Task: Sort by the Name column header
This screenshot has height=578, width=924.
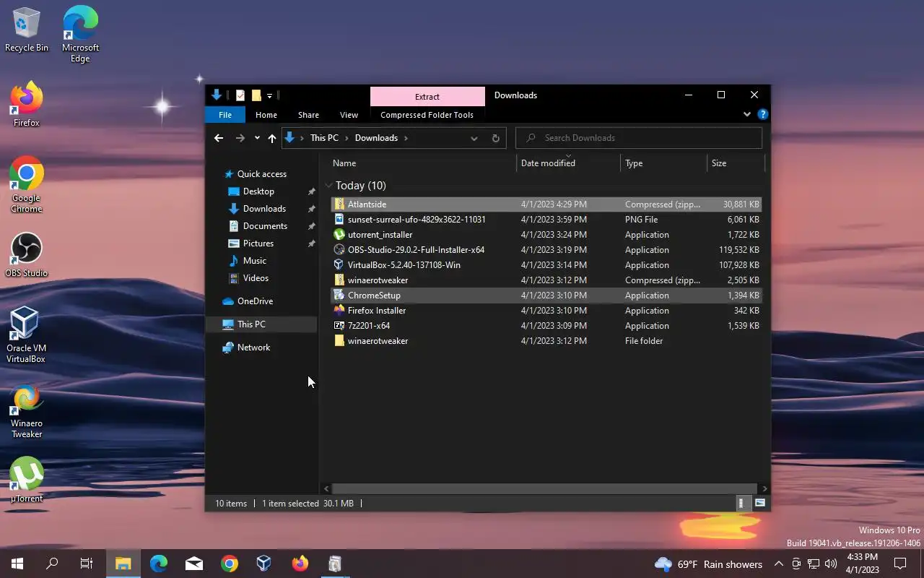Action: click(424, 163)
